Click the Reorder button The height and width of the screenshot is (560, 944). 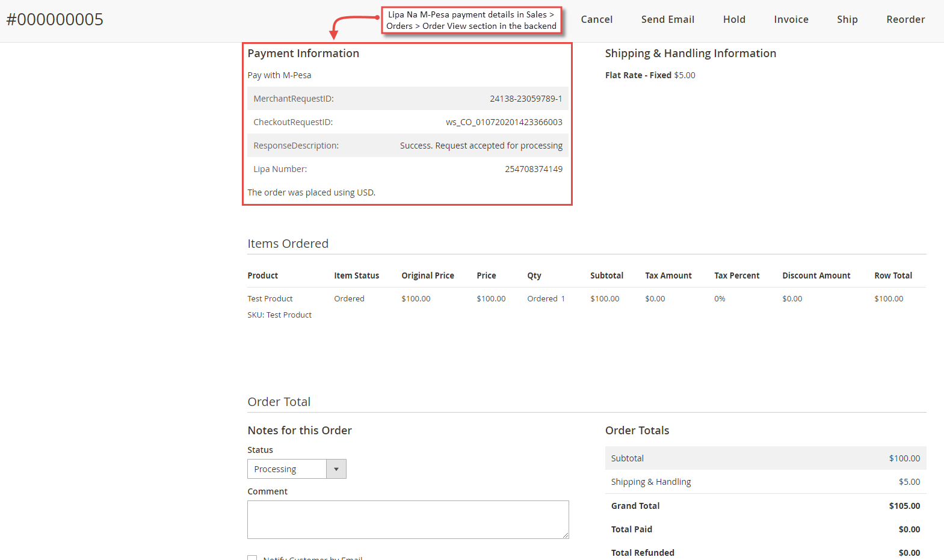(x=905, y=19)
